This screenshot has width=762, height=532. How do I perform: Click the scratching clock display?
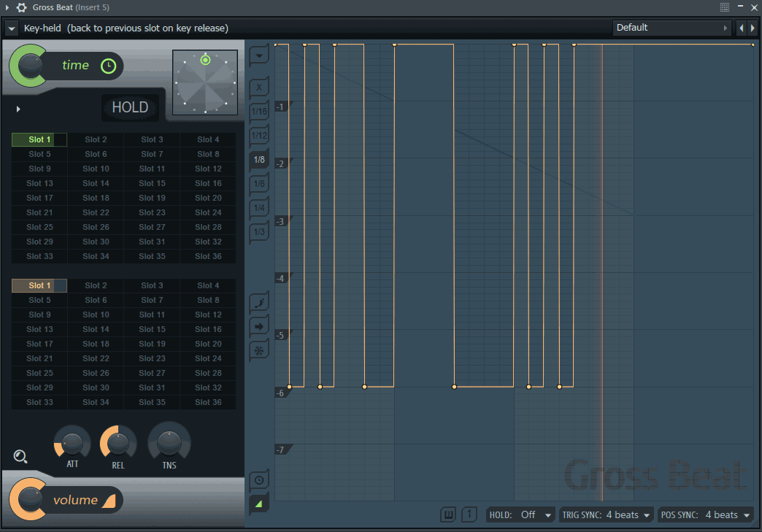[205, 82]
